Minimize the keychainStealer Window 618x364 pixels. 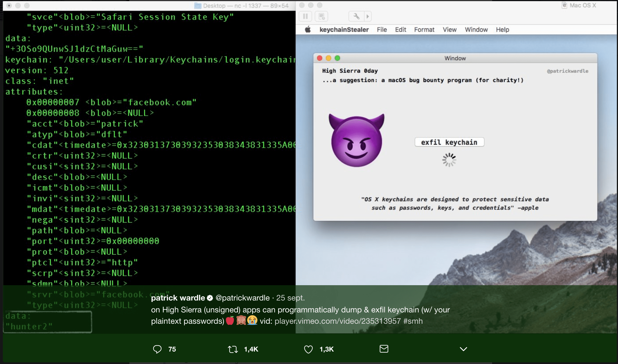(328, 58)
